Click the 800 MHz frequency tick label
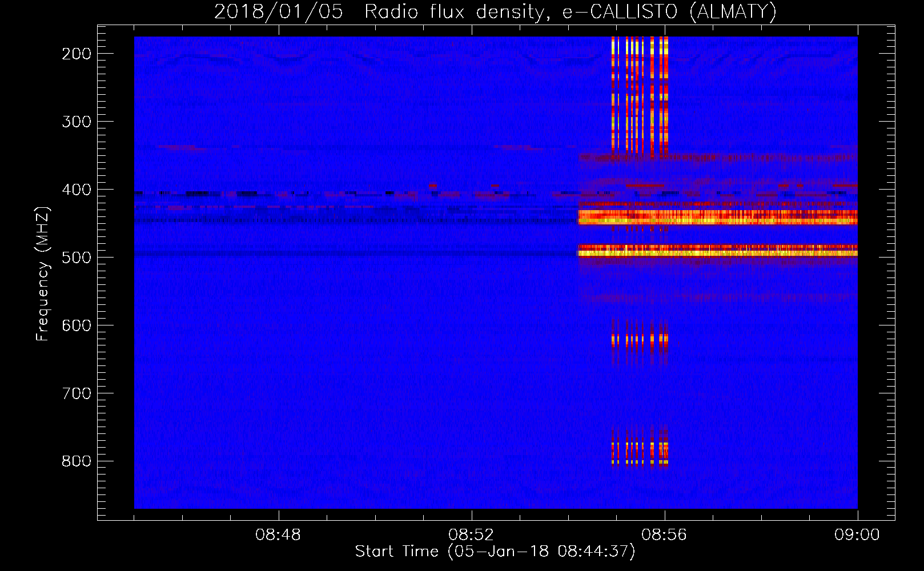924x571 pixels. click(x=77, y=461)
